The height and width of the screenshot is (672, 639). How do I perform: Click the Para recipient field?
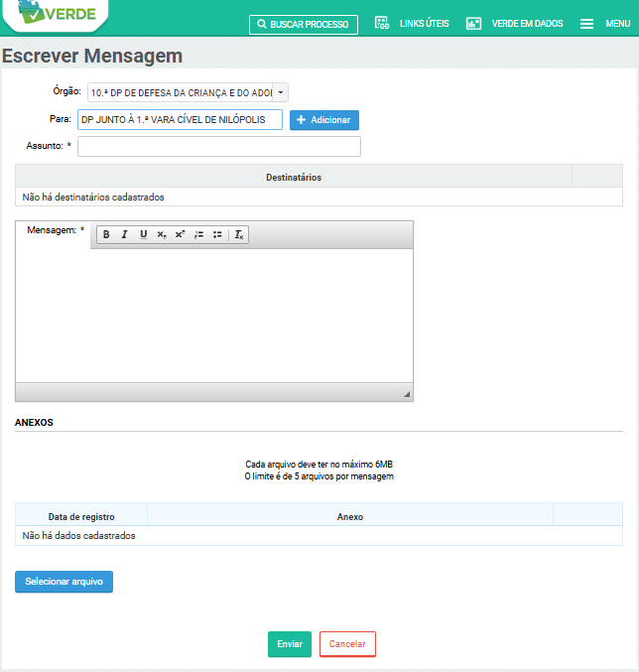click(180, 120)
